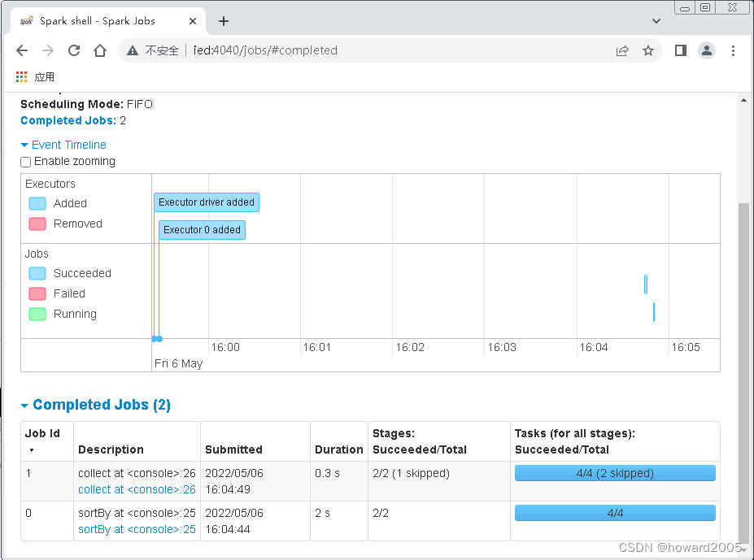Click the 4/4 tasks progress bar
Viewport: 754px width, 560px height.
point(615,513)
